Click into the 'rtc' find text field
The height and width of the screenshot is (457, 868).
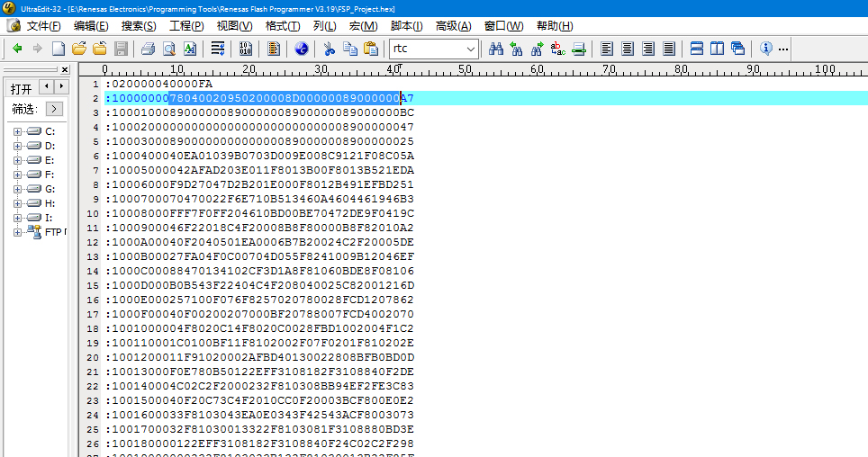pyautogui.click(x=426, y=49)
